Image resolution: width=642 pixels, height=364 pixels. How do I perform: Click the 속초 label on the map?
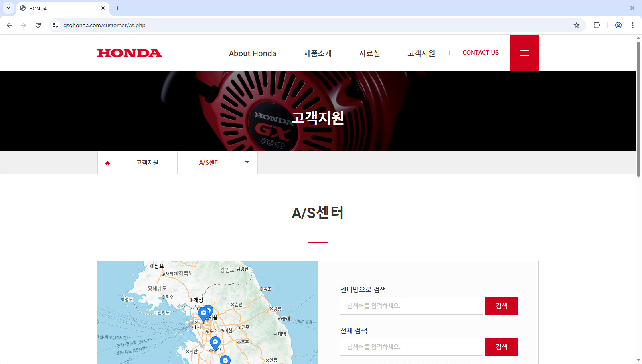pos(267,289)
